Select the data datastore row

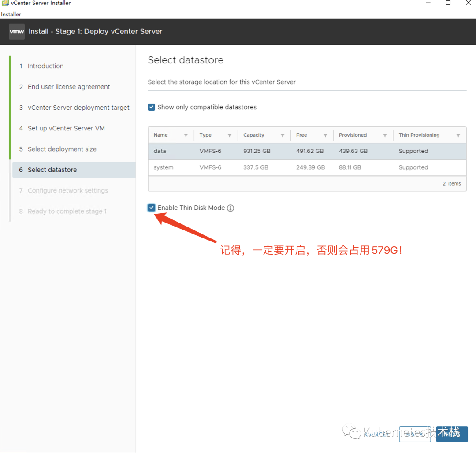coord(307,151)
